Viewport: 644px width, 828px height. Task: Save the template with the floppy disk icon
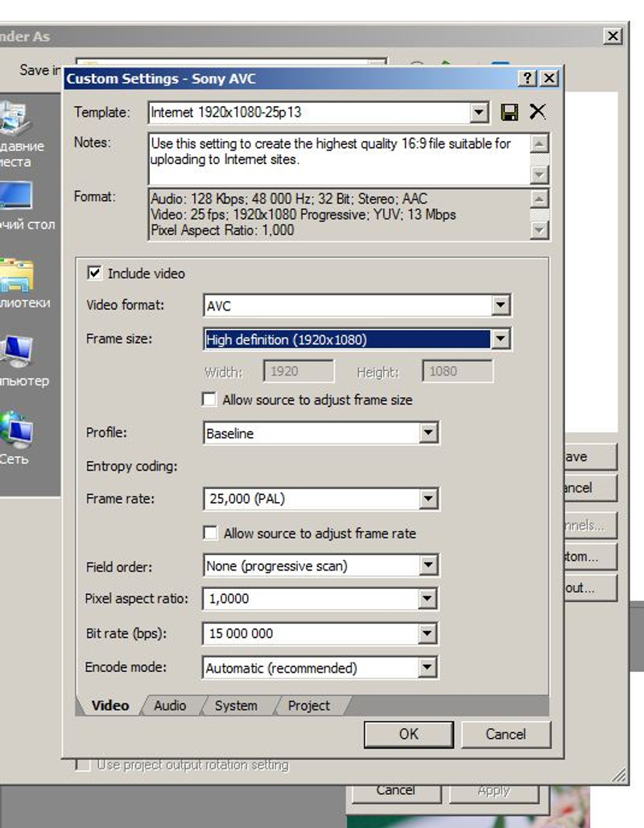pyautogui.click(x=510, y=112)
